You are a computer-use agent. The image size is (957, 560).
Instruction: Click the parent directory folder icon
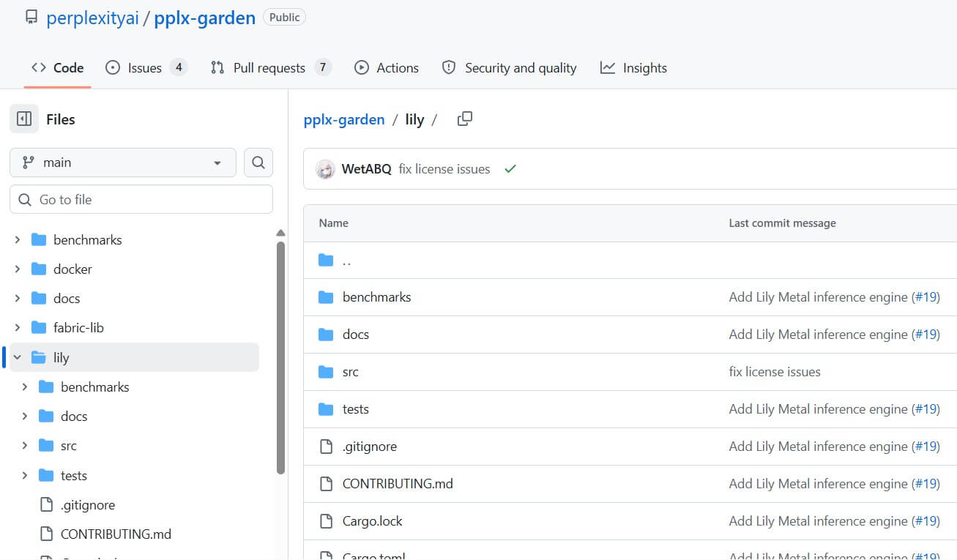pyautogui.click(x=326, y=261)
